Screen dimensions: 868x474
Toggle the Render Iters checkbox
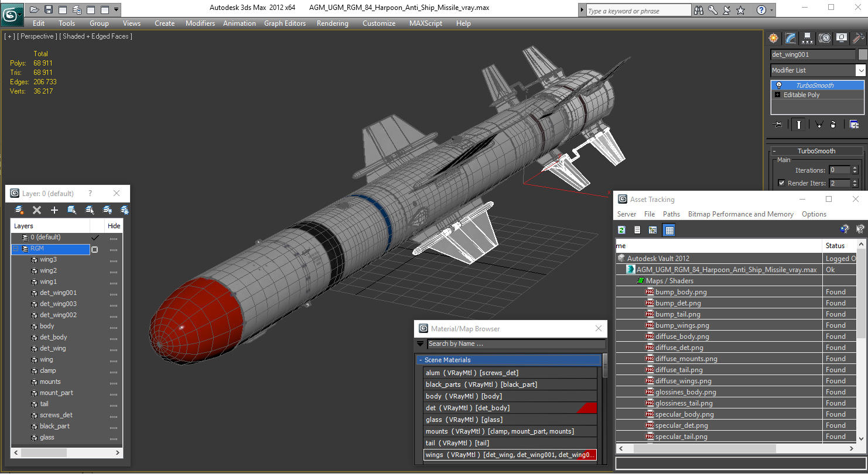(x=781, y=183)
